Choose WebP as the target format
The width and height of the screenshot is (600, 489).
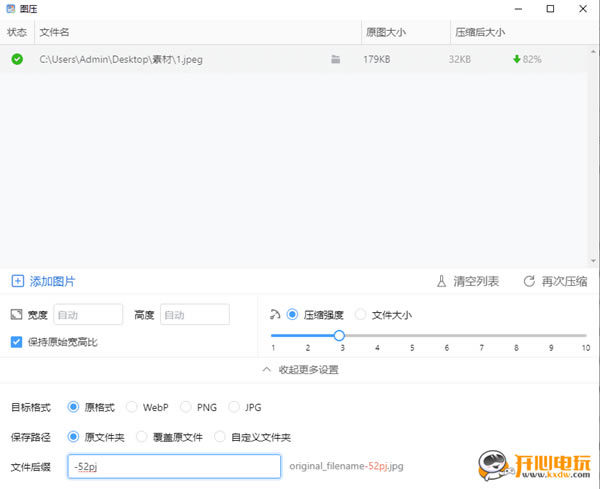coord(132,407)
